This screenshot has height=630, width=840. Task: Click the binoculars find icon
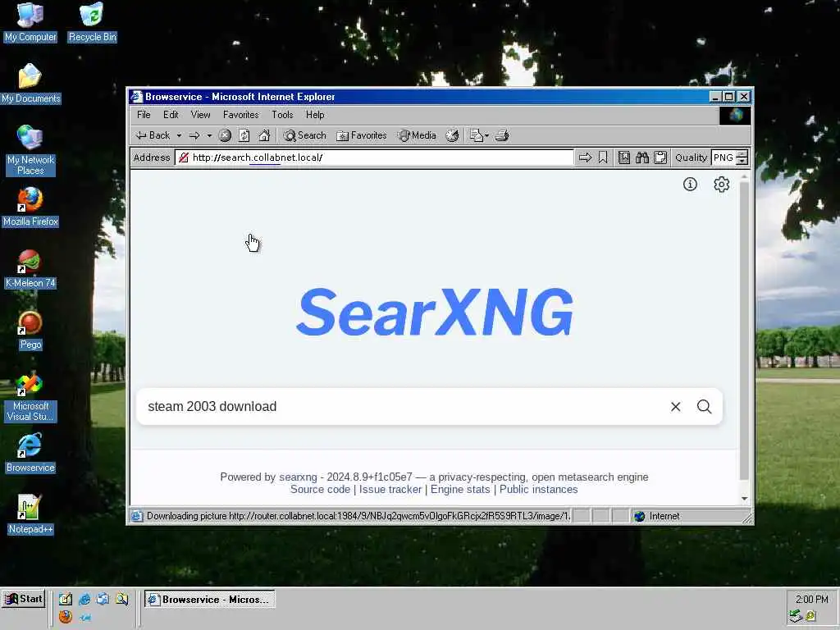641,157
